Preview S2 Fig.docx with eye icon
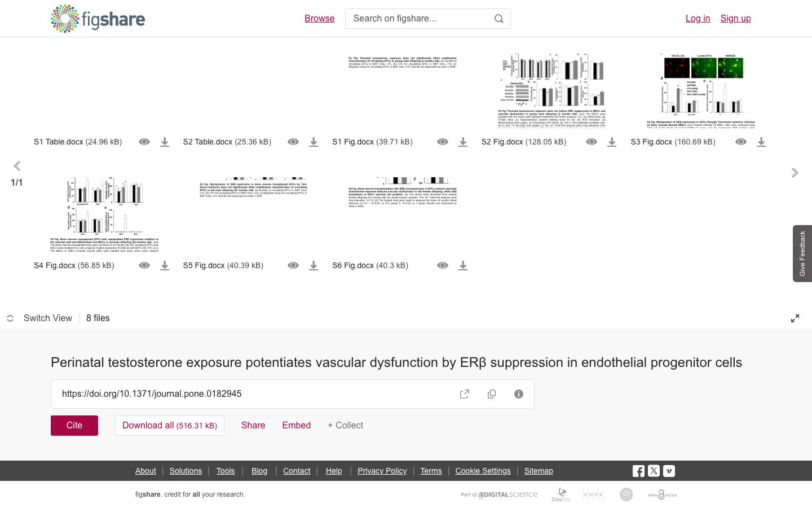Screen dimensions: 812x508 pos(592,142)
